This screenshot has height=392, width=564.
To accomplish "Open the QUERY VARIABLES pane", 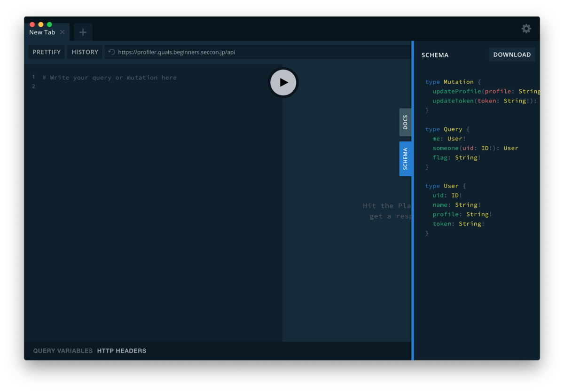I will (63, 351).
